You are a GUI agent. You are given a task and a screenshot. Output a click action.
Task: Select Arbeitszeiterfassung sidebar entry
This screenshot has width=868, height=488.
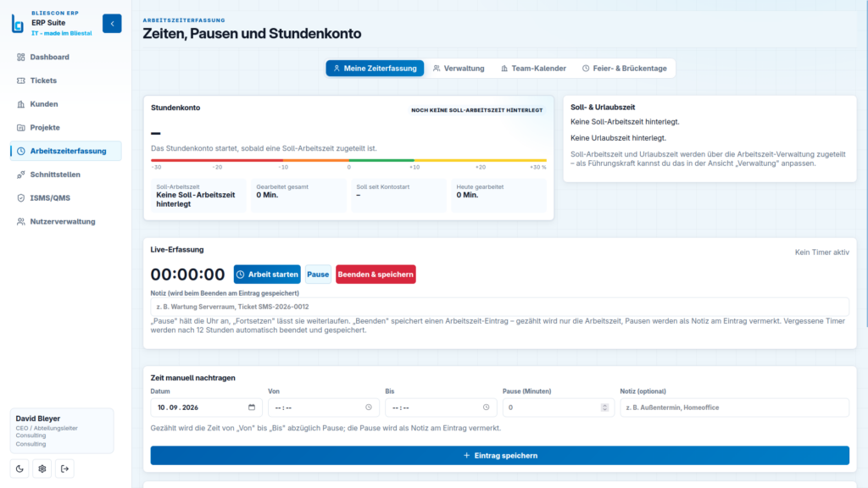coord(66,151)
